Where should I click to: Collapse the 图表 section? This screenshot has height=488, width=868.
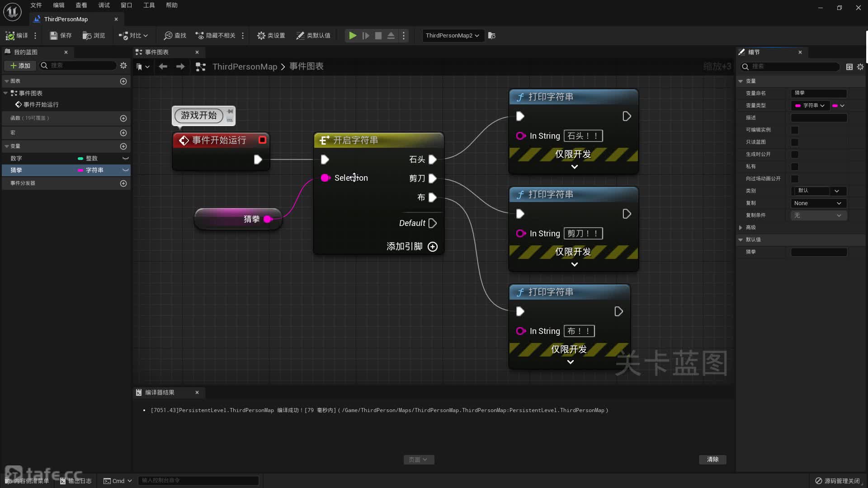tap(7, 81)
